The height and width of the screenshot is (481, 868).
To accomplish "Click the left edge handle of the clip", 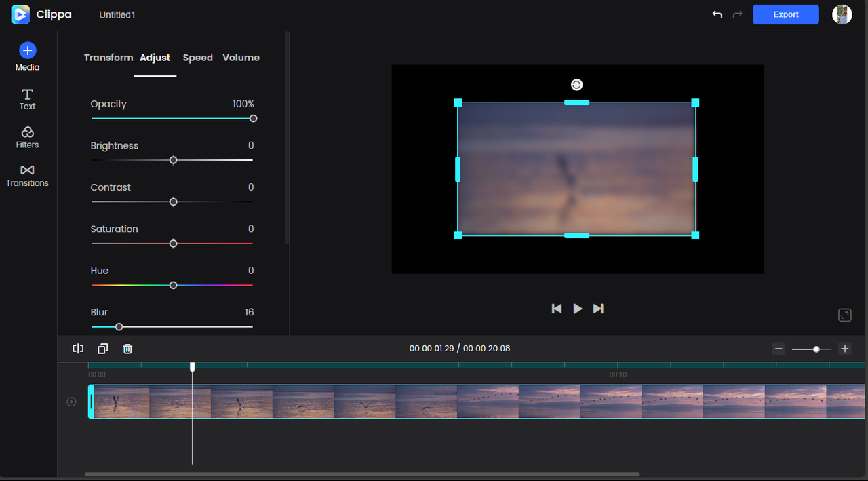I will click(x=458, y=169).
